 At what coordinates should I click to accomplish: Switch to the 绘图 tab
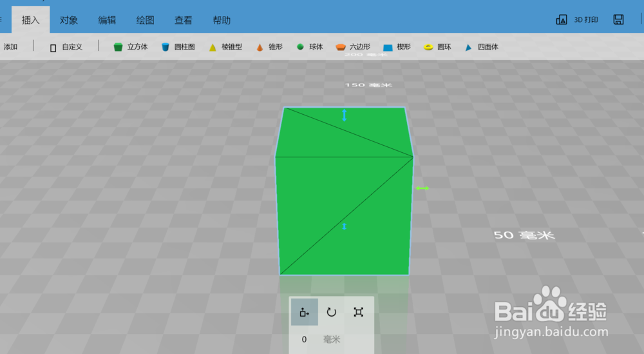click(x=145, y=20)
